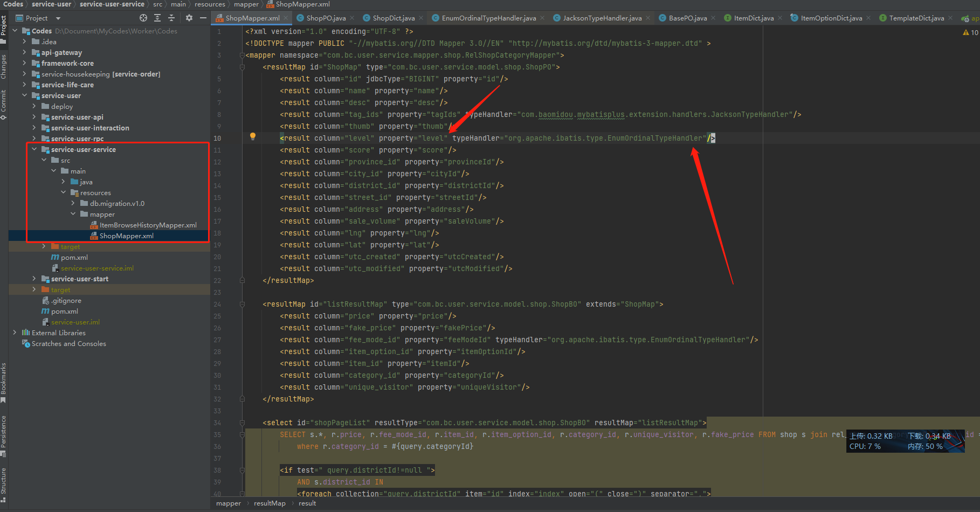Select ItemBrowseHistoryMapper.xml in the tree

148,225
